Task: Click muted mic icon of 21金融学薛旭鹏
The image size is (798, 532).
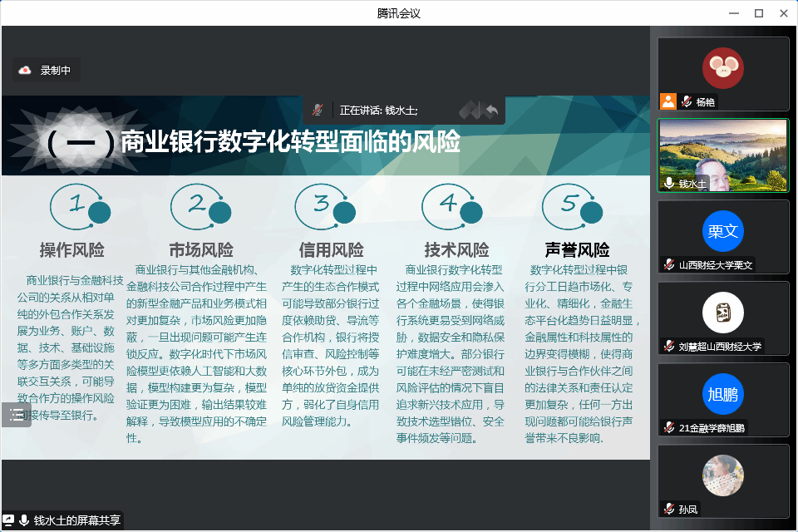Action: tap(669, 428)
